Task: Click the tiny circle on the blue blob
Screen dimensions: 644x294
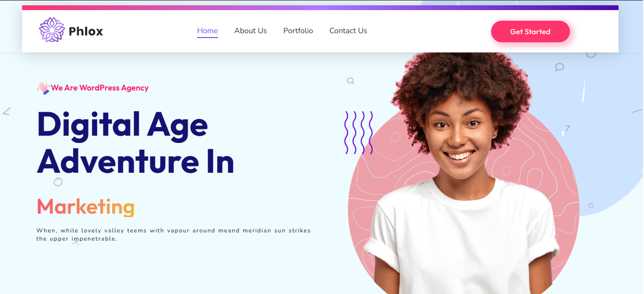Action: pos(591,205)
